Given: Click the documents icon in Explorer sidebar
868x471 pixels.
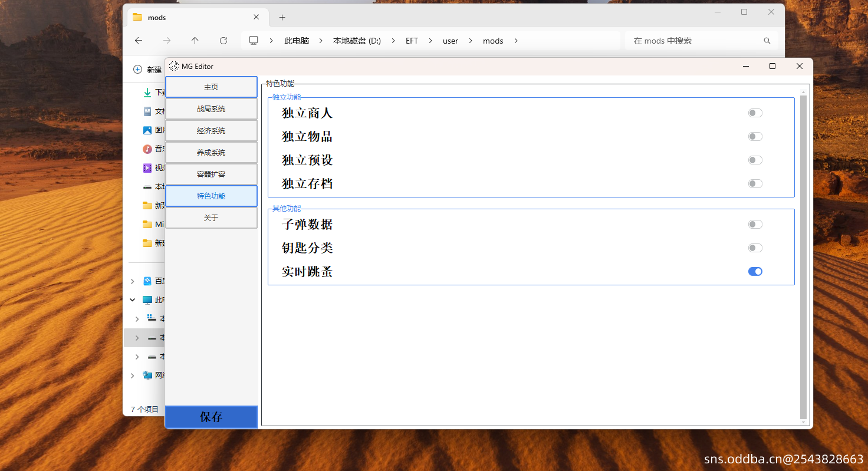Looking at the screenshot, I should pyautogui.click(x=147, y=111).
